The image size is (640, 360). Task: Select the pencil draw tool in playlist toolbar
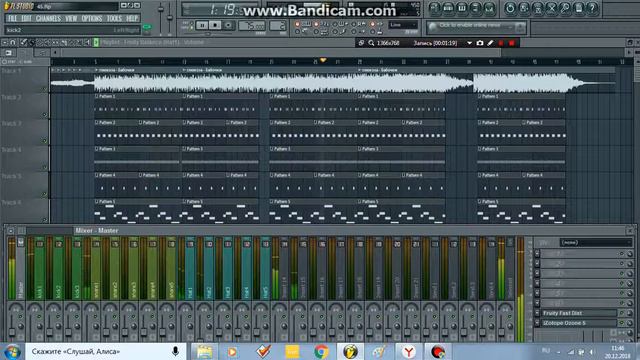(x=23, y=42)
